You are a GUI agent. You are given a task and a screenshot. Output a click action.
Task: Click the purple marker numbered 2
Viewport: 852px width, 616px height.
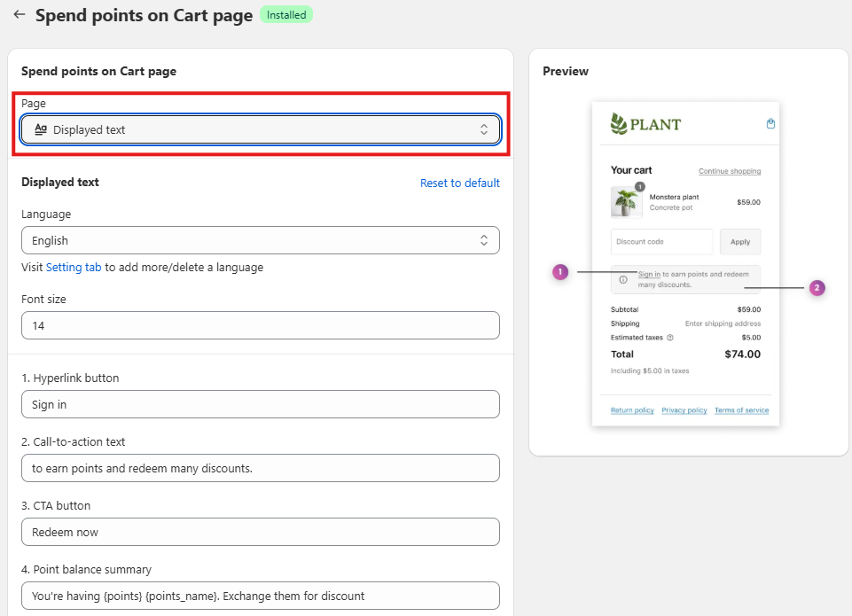click(817, 288)
